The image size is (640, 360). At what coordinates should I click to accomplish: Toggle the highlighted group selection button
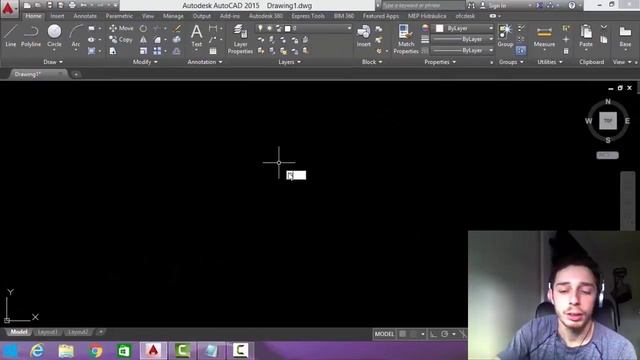coord(521,51)
